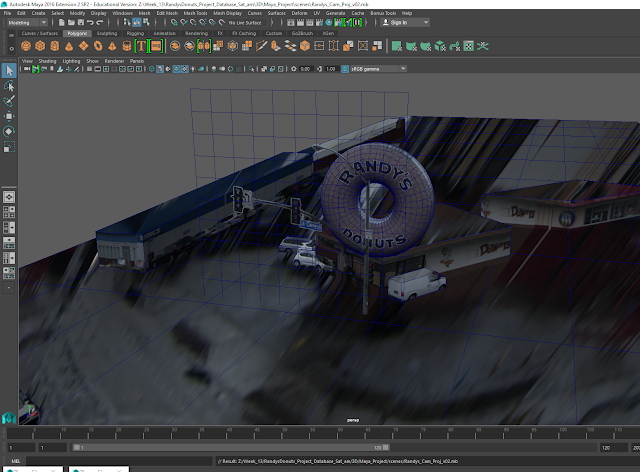
Task: Click the scissors Cut UV shelf icon
Action: point(483,46)
